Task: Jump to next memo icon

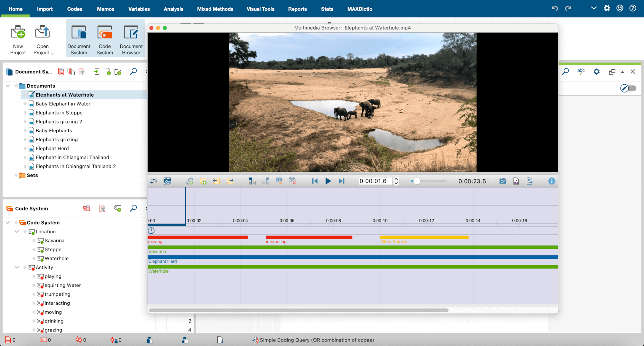Action: (x=230, y=181)
